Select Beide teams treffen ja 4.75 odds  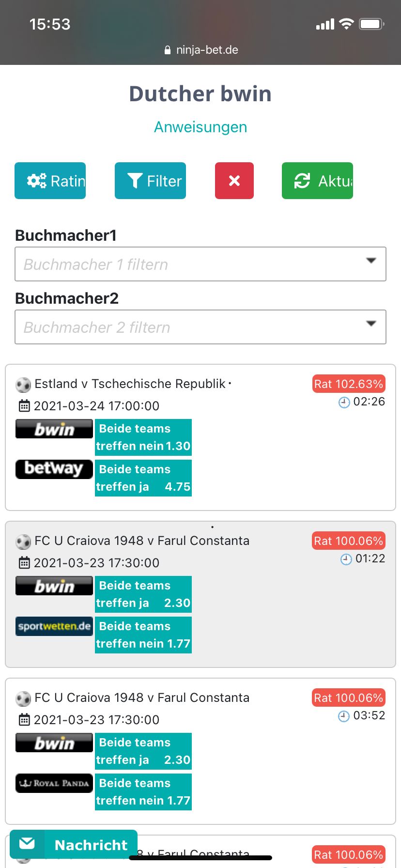click(x=143, y=478)
